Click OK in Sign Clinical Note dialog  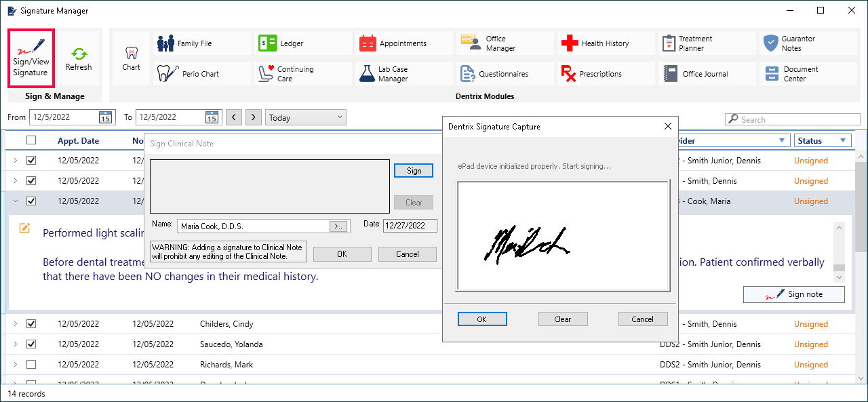coord(342,254)
